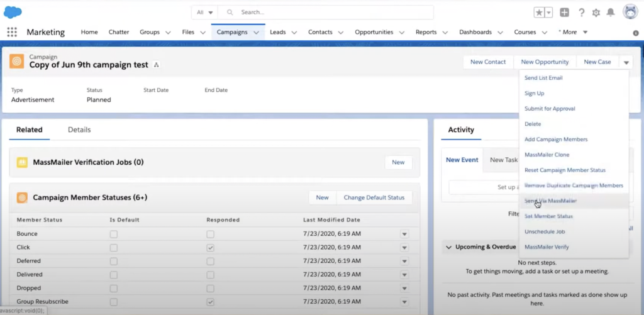The width and height of the screenshot is (644, 315).
Task: View campaign hierarchy icon beside title
Action: click(156, 65)
